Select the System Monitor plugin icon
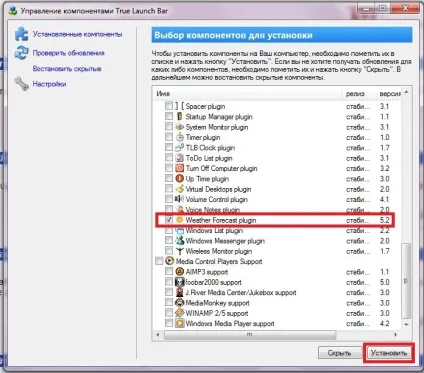424x373 pixels. click(x=179, y=127)
